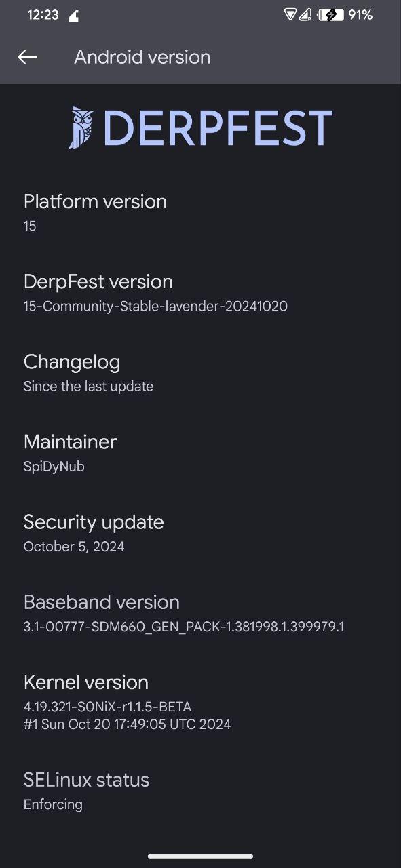Open the Security update entry
The image size is (401, 868).
200,533
